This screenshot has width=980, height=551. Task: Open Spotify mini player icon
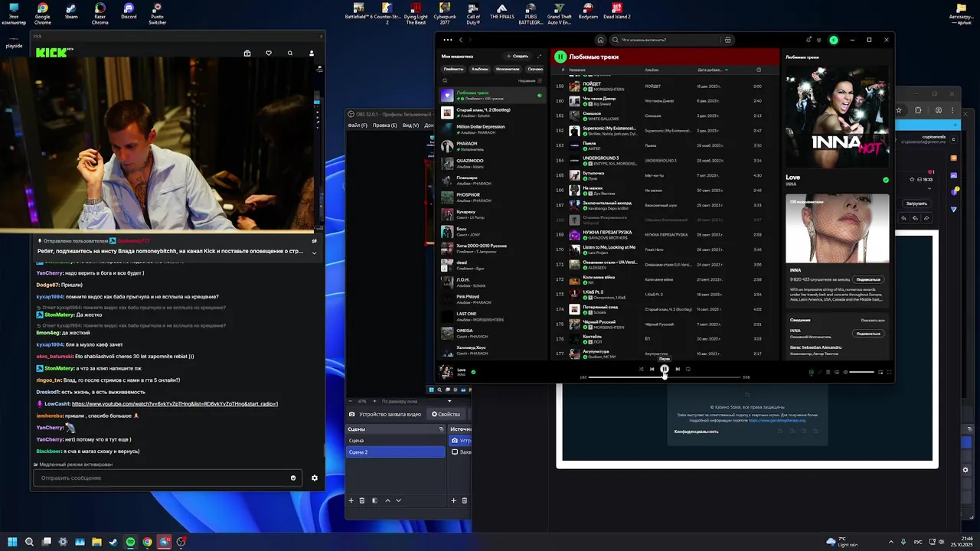click(880, 372)
